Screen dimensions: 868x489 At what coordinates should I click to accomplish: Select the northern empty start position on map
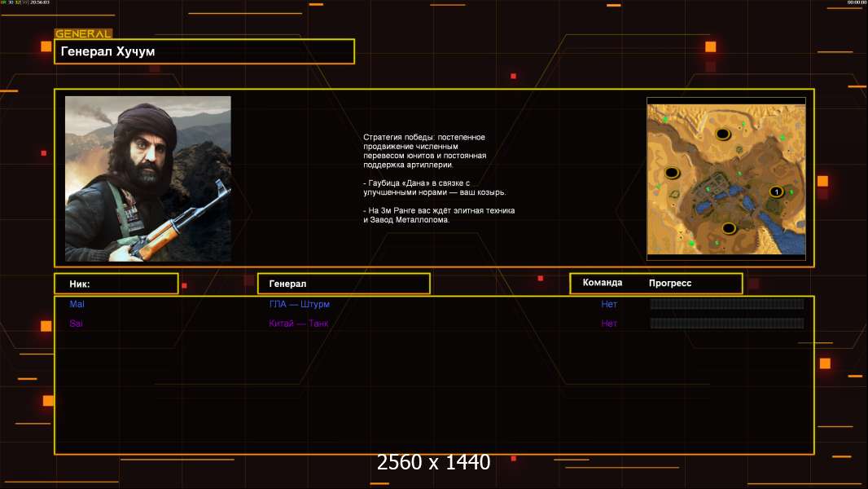pyautogui.click(x=721, y=134)
